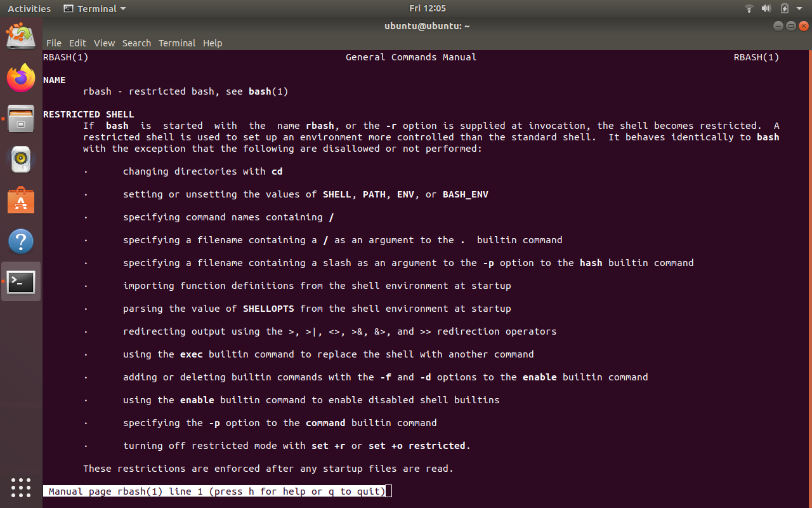
Task: Select the Terminal icon in the dock
Action: tap(21, 282)
